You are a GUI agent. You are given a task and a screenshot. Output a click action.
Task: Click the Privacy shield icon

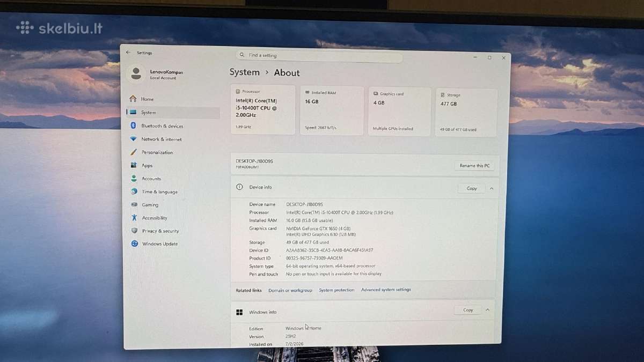[x=134, y=231]
